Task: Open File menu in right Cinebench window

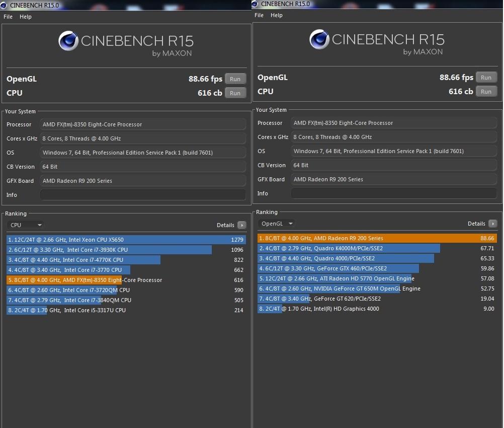Action: point(259,15)
